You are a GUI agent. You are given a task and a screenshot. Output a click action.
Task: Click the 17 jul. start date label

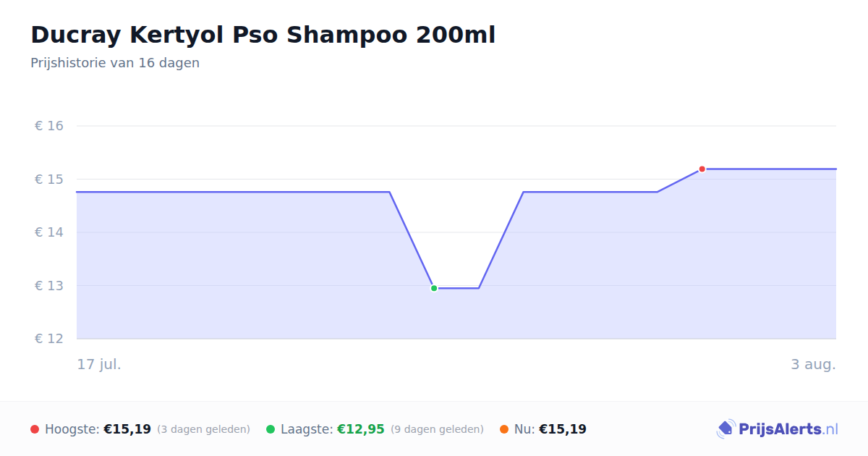coord(99,364)
